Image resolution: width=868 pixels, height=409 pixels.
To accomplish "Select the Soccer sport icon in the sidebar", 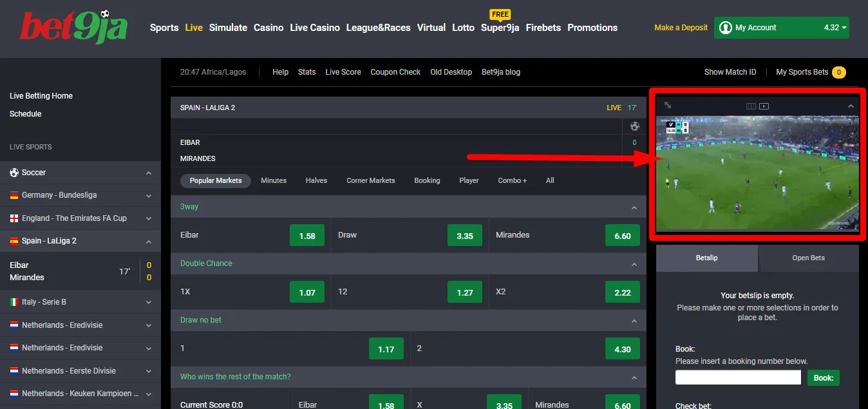I will (x=14, y=172).
